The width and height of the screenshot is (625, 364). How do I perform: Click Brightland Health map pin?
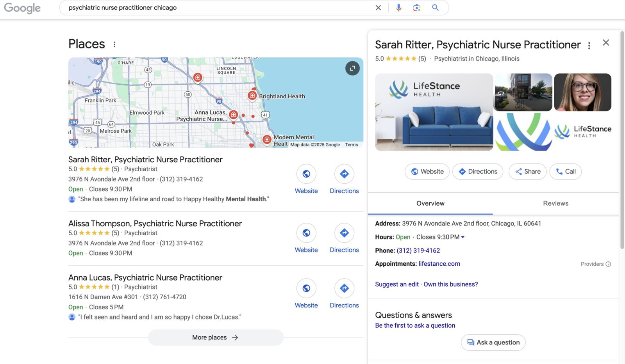click(x=252, y=96)
